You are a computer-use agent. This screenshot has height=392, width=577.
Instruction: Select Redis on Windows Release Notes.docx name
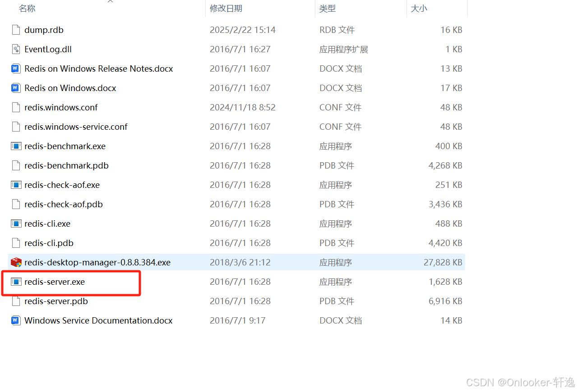pyautogui.click(x=99, y=69)
